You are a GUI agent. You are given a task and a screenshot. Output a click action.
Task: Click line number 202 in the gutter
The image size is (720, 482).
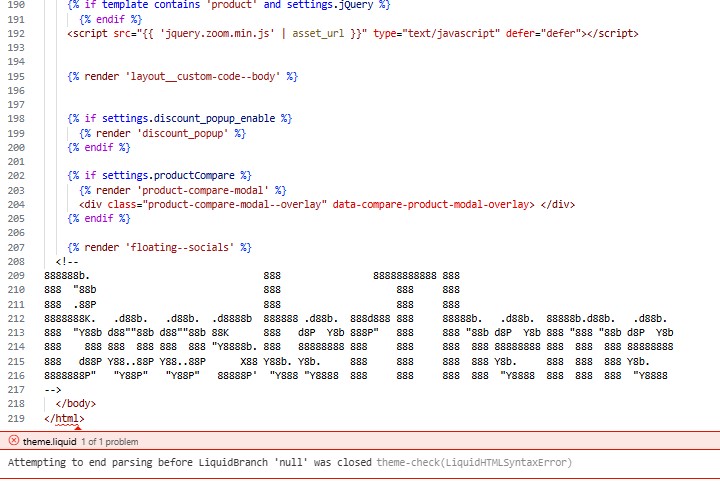(x=16, y=175)
